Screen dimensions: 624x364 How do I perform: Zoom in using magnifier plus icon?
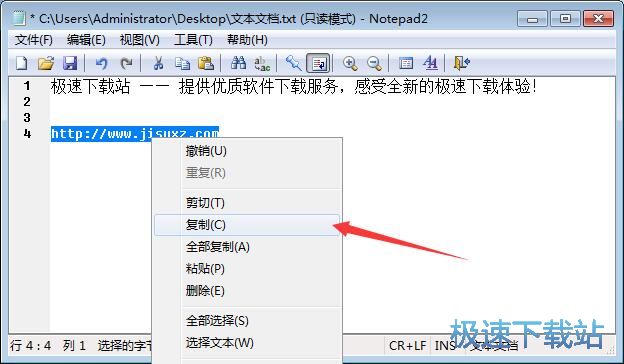point(350,63)
